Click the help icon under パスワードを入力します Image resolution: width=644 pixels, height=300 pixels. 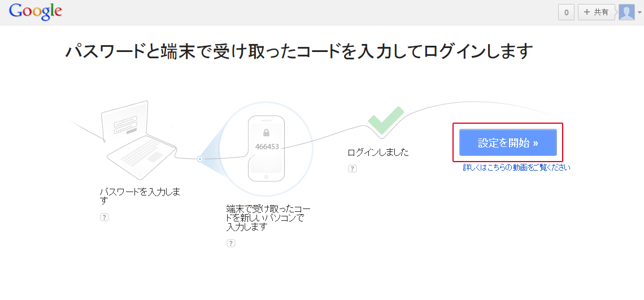click(x=105, y=218)
